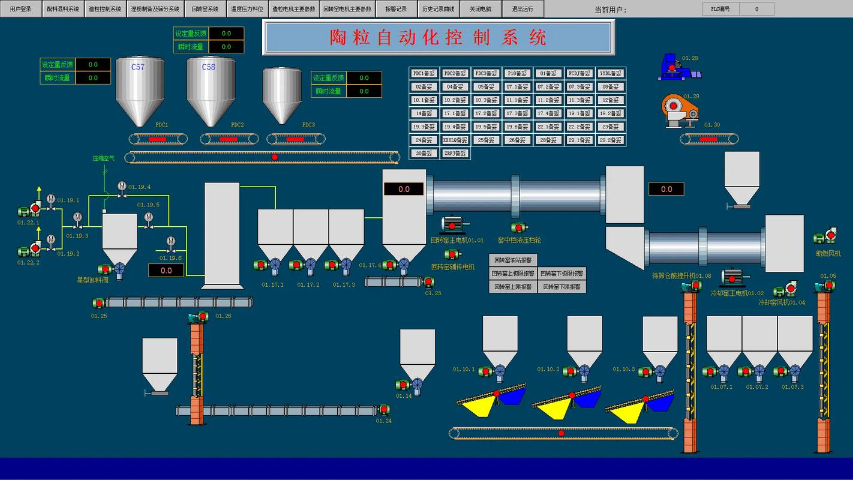This screenshot has height=480, width=853.
Task: Click cooling kiln main motor 01.02
Action: click(x=733, y=278)
